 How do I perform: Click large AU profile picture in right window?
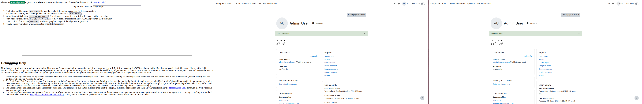(x=496, y=23)
